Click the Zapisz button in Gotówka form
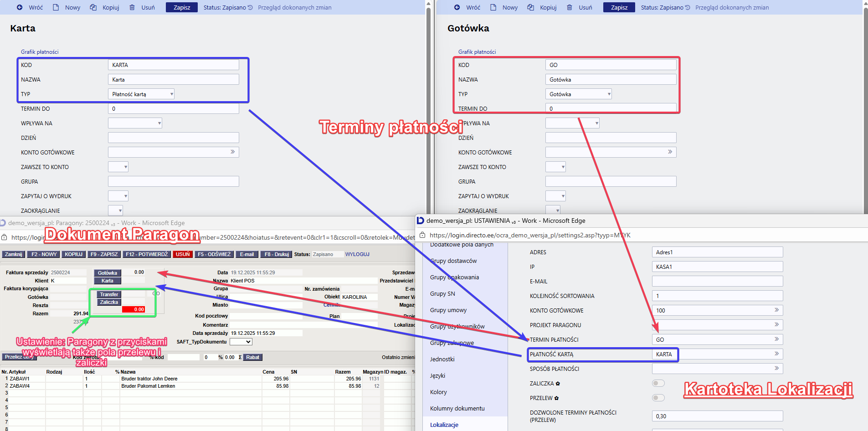 [619, 7]
